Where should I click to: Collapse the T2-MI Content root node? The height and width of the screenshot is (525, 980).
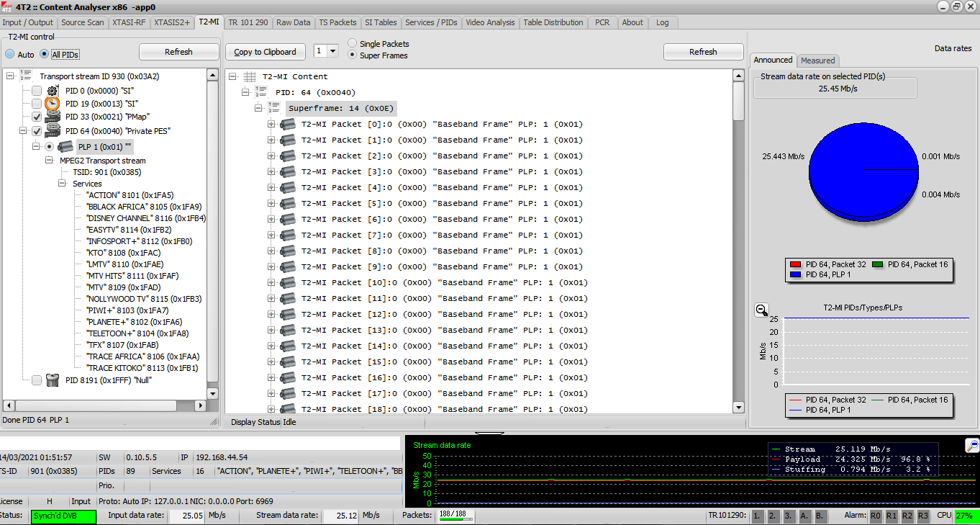(232, 76)
